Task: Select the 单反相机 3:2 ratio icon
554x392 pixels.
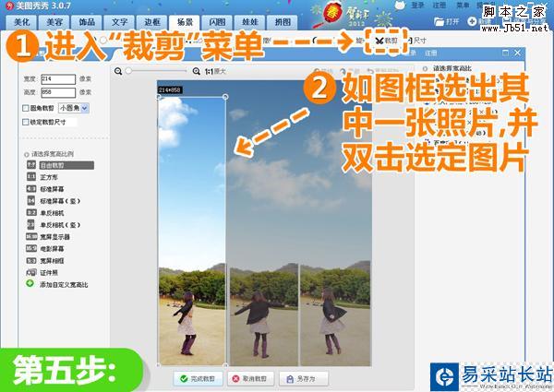Action: [x=31, y=212]
